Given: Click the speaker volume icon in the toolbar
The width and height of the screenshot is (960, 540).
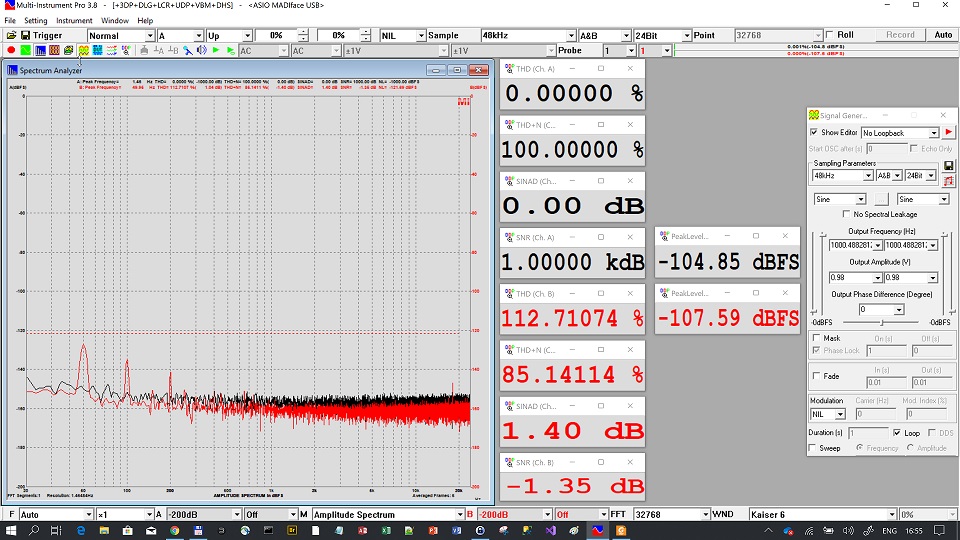Looking at the screenshot, I should 201,50.
